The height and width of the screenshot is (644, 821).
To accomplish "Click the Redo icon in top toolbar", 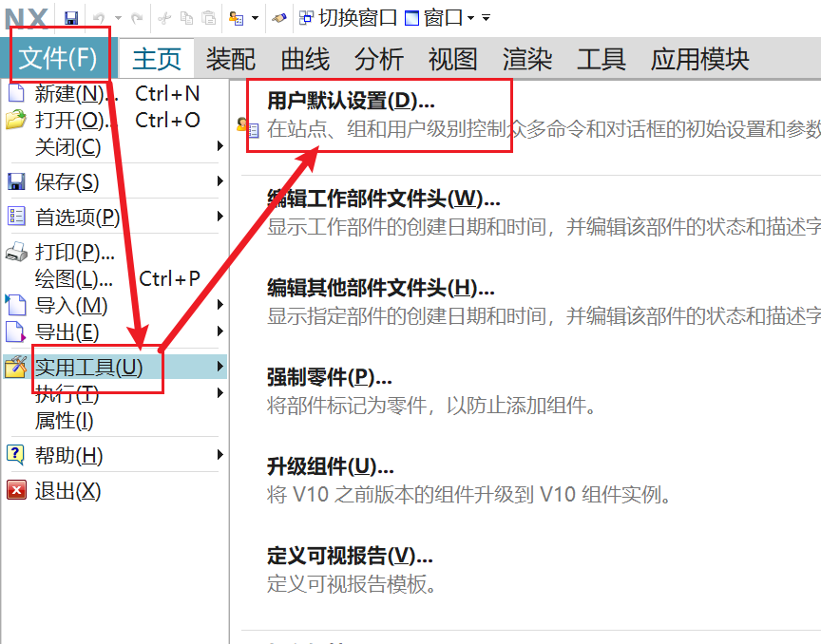I will (137, 18).
